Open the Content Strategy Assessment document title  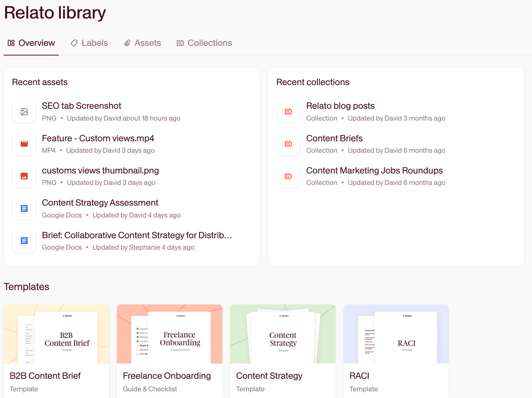click(100, 203)
